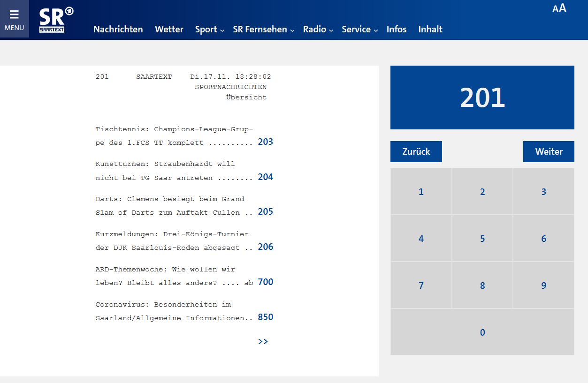Go to the Nachrichten section

tap(118, 30)
